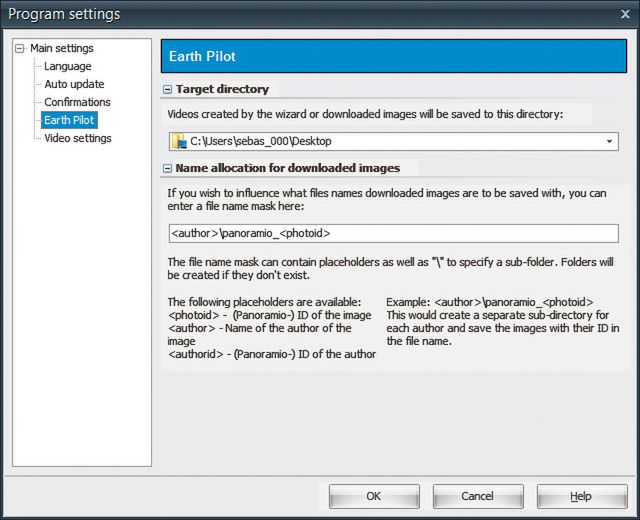The width and height of the screenshot is (640, 520).
Task: Collapse the Main settings tree node
Action: coord(19,49)
